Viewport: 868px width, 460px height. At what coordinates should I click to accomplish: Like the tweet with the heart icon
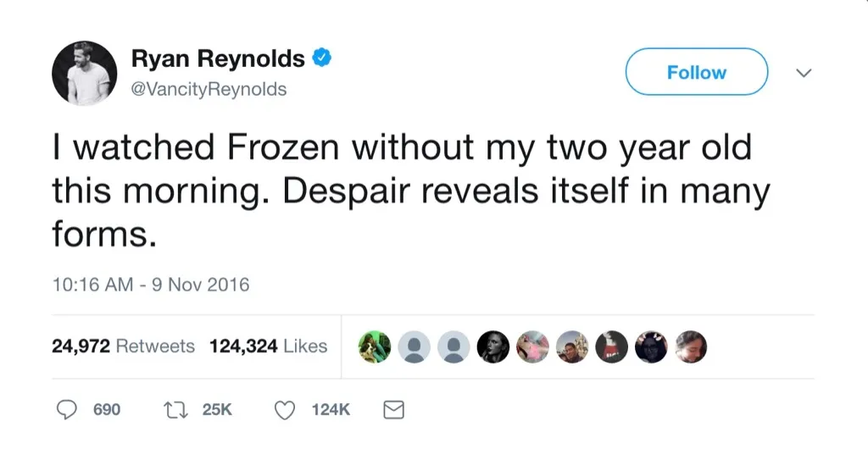(286, 410)
